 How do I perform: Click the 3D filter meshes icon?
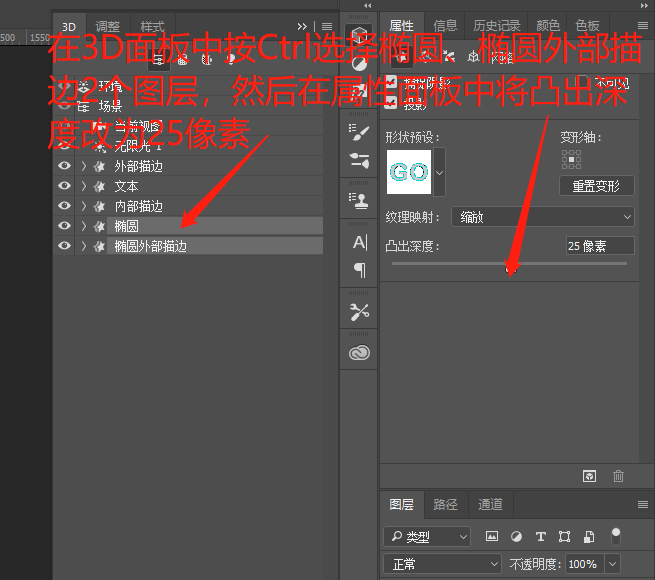(182, 60)
